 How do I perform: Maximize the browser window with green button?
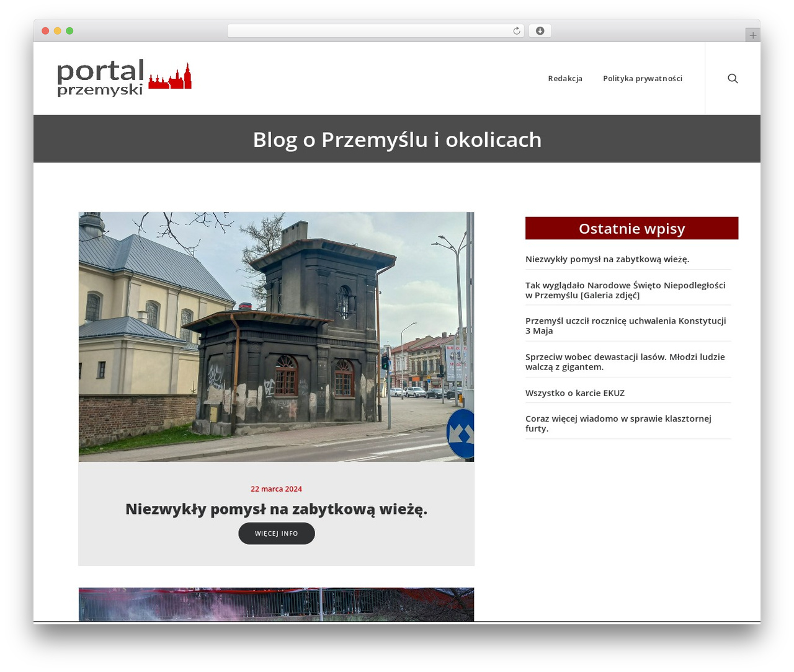point(69,31)
